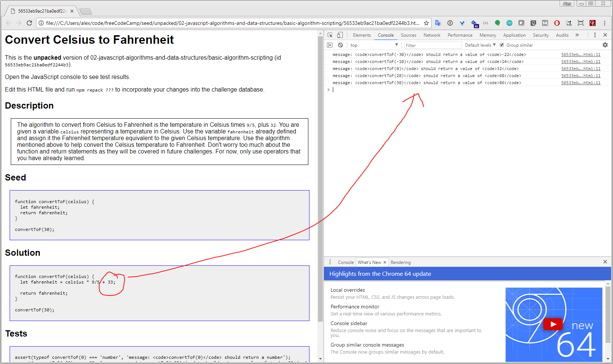
Task: Open the fullscreen capture extension icon
Action: coord(581,23)
